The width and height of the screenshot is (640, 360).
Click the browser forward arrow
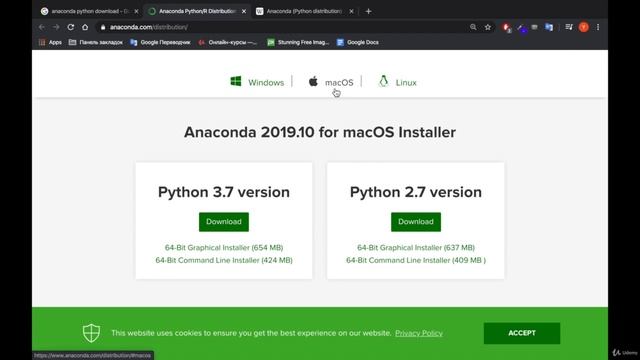[56, 27]
